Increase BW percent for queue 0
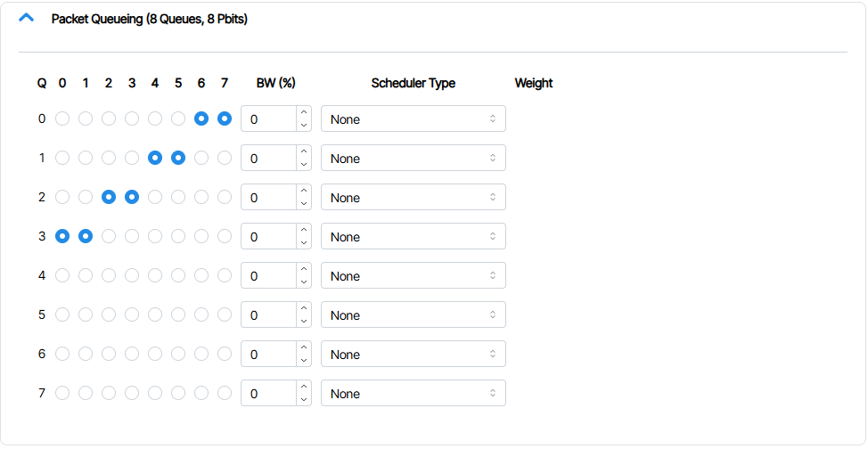Viewport: 868px width, 449px height. [x=304, y=112]
